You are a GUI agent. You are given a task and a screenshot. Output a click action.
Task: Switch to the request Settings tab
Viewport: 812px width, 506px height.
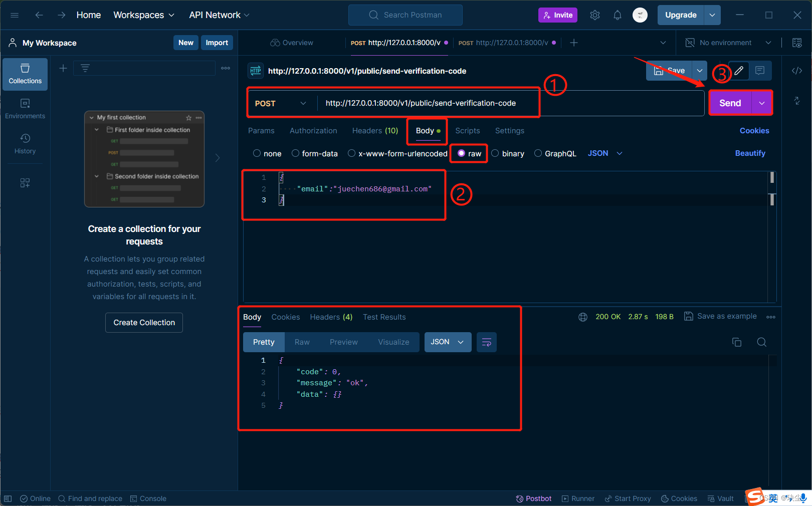(510, 131)
